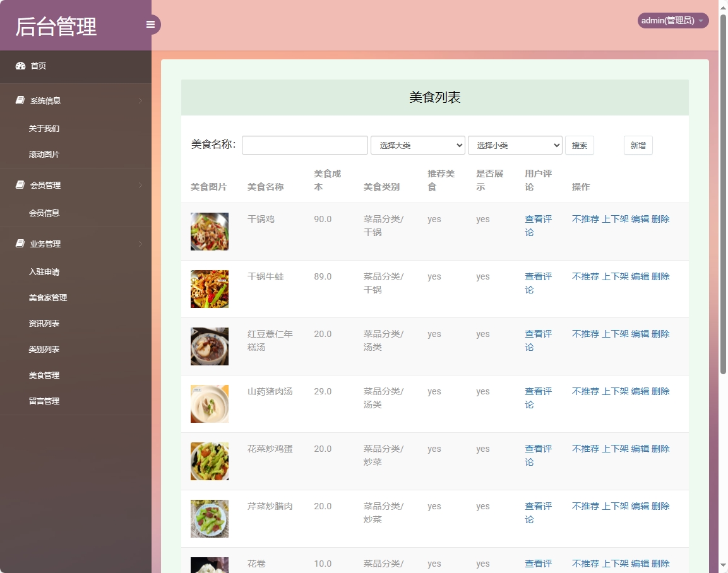
Task: Open 入驻申请 in the sidebar menu
Action: 44,272
